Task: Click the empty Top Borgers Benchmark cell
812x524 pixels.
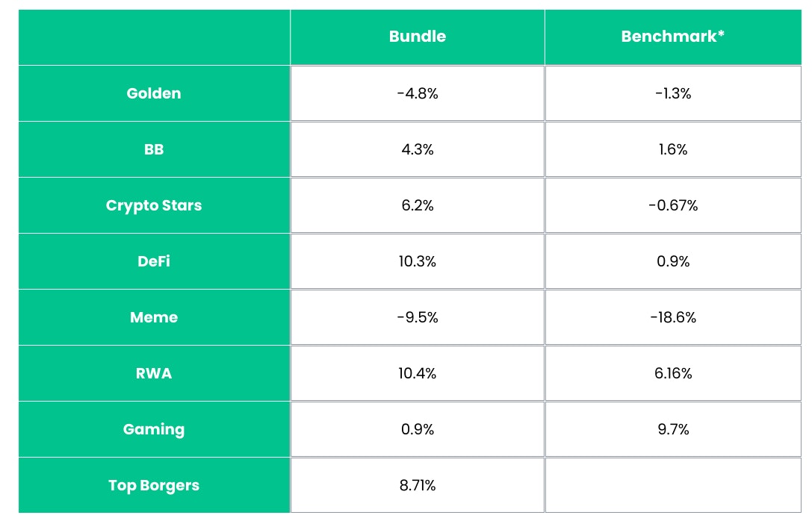Action: [x=672, y=485]
